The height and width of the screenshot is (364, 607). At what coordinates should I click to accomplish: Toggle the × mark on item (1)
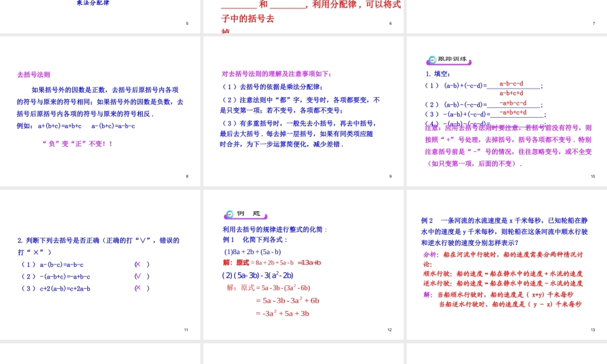click(x=137, y=264)
